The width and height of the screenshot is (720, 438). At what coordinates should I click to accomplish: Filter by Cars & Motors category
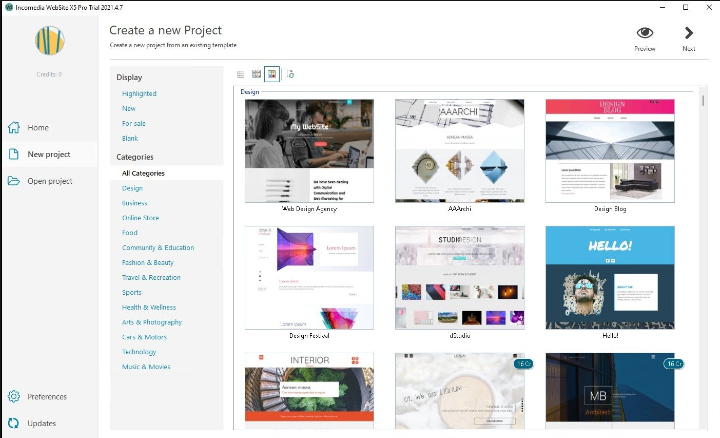tap(144, 337)
